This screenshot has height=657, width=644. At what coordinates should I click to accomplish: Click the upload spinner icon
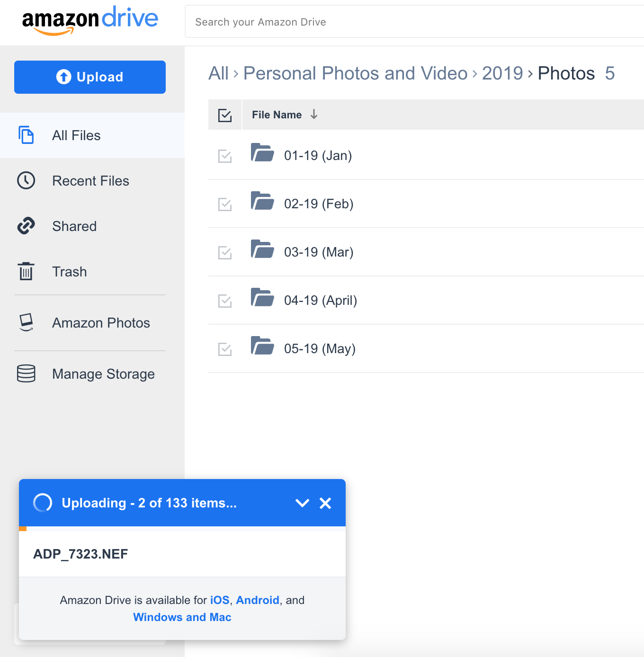click(x=43, y=503)
